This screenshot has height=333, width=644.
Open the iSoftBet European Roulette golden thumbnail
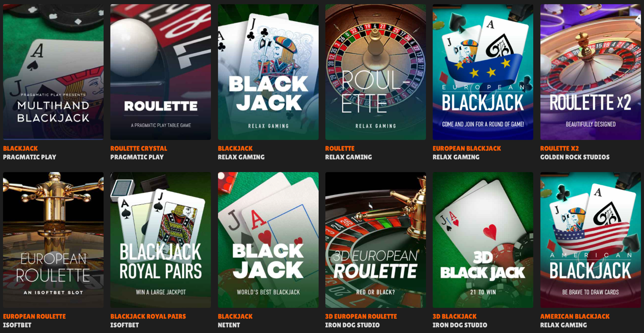tap(53, 240)
